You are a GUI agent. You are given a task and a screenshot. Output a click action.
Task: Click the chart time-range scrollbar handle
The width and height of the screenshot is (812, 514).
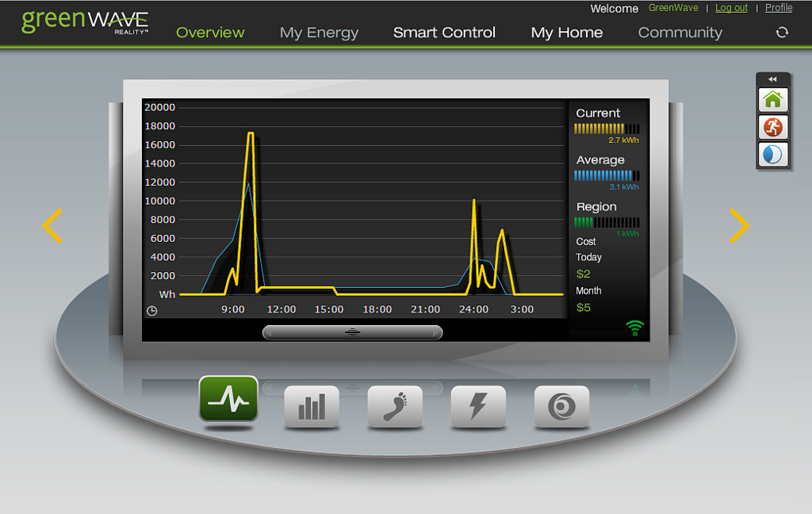[x=352, y=332]
